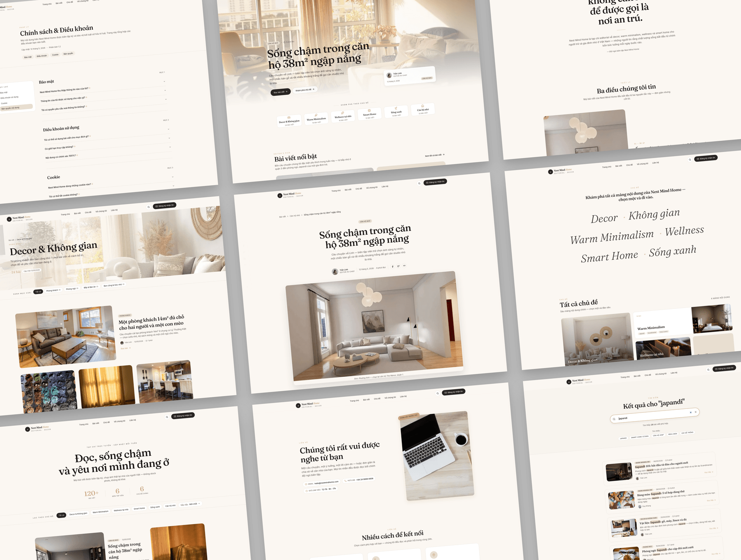Click 'Căn hộ nhỏ' breadcrumb on the article page

pos(295,216)
